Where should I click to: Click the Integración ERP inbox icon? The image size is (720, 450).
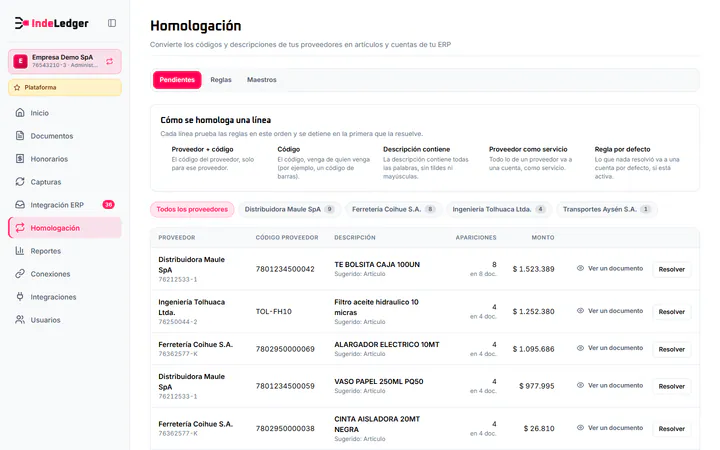tap(20, 204)
